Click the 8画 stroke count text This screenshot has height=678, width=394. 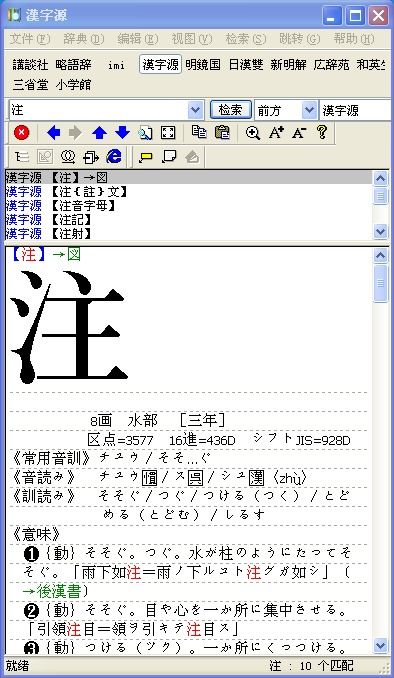pyautogui.click(x=101, y=421)
